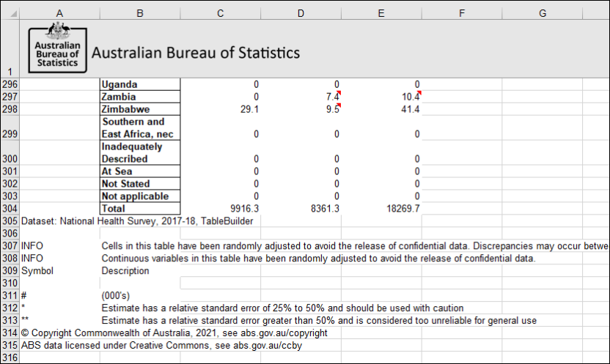Click the greater than 50% standard error note
This screenshot has width=610, height=364.
pyautogui.click(x=319, y=321)
